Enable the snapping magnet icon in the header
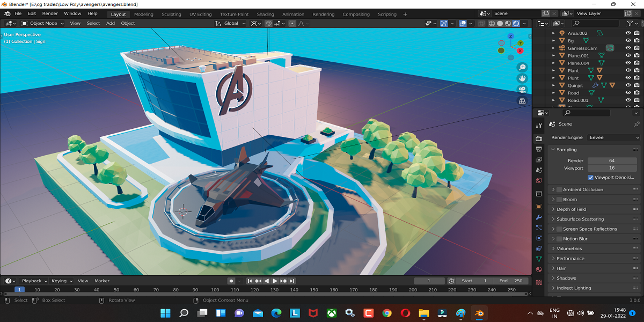 point(268,23)
